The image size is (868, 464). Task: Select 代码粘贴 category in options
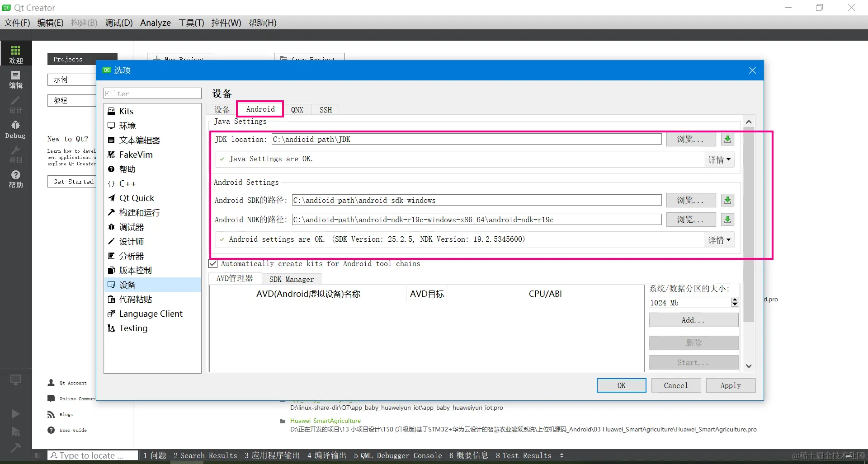pos(152,299)
